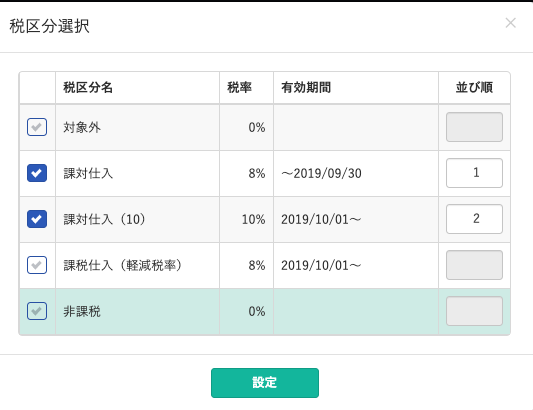Select the 税率 column header
Image resolution: width=533 pixels, height=410 pixels.
click(239, 88)
